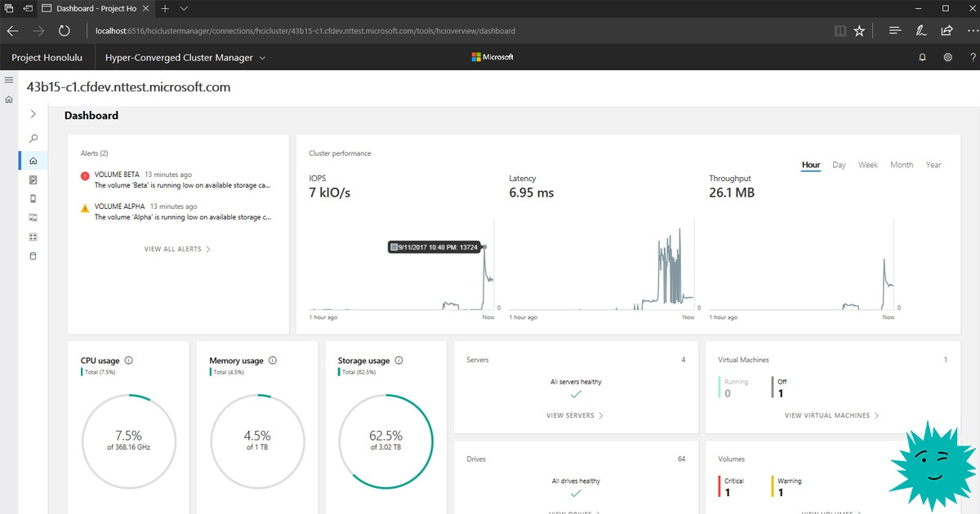The image size is (980, 514).
Task: Click the 'All drives healthy' status text
Action: pos(576,481)
